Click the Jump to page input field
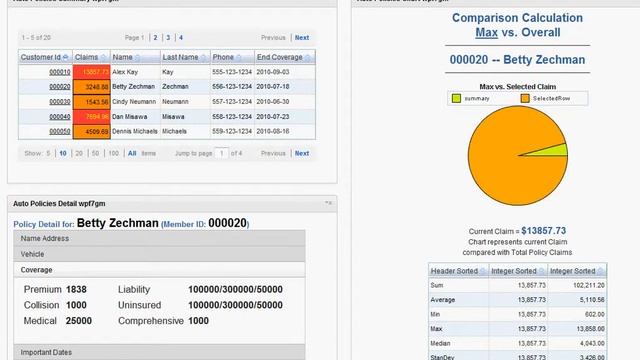640x360 pixels. (221, 153)
